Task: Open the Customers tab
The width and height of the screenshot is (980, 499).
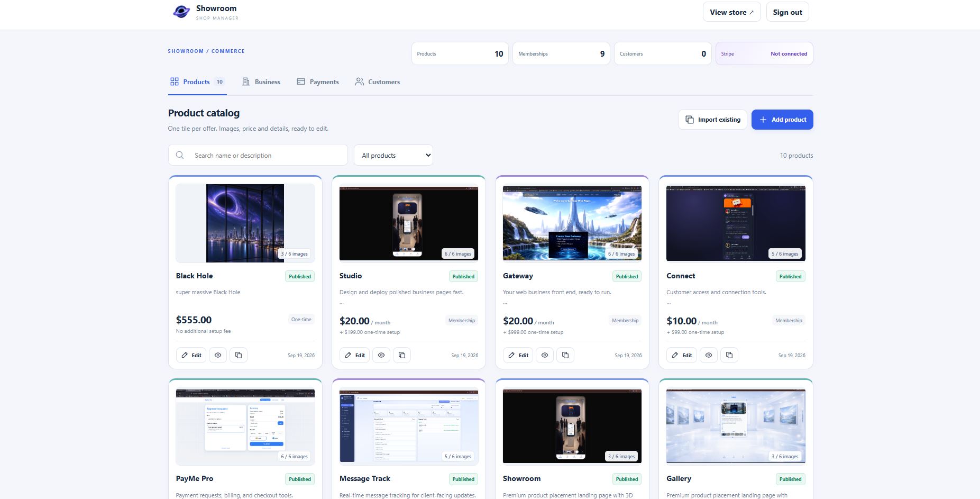Action: [x=378, y=82]
